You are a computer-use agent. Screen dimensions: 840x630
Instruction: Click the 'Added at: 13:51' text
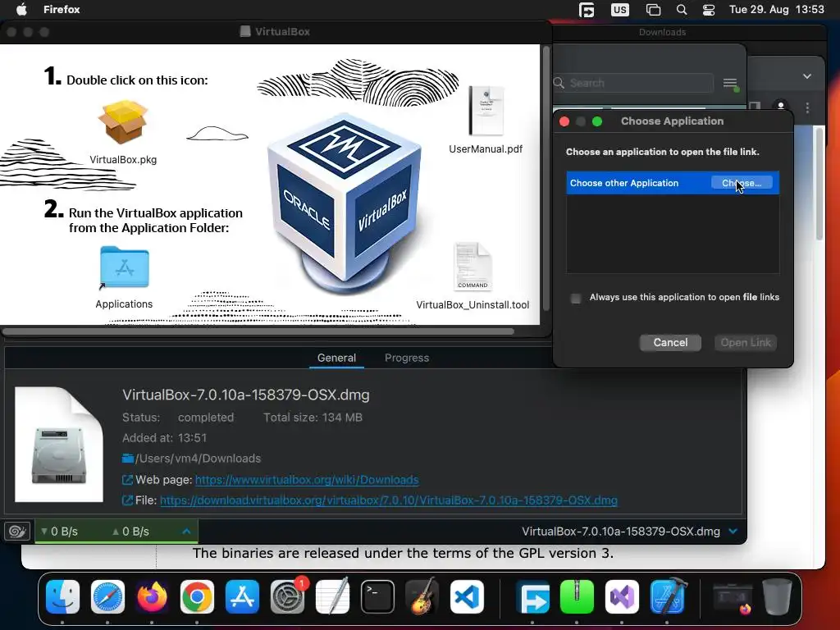164,438
